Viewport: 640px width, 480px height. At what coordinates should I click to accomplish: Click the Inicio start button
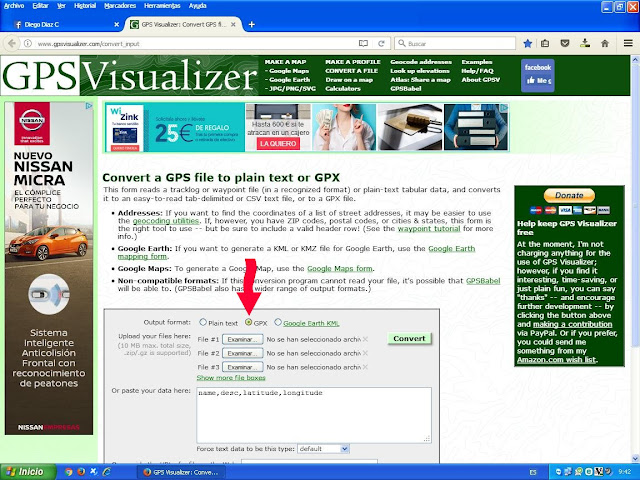point(27,472)
